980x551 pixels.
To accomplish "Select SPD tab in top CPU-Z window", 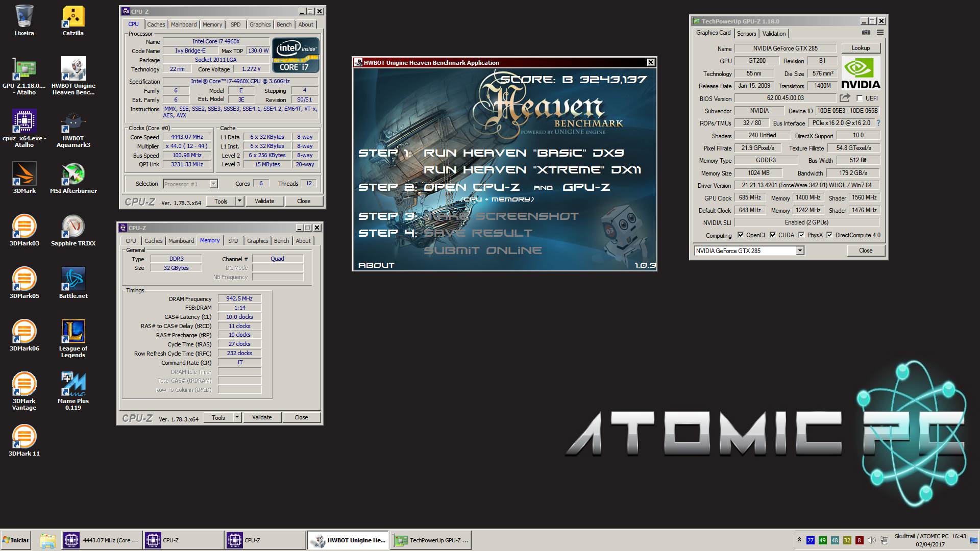I will pos(235,24).
